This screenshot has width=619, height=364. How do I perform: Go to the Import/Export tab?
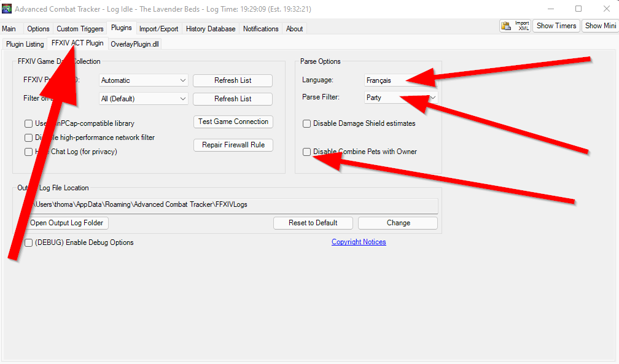click(x=158, y=29)
